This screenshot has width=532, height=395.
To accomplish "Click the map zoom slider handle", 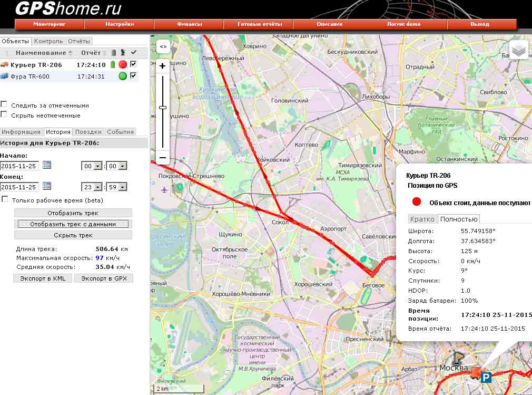I will coord(163,108).
